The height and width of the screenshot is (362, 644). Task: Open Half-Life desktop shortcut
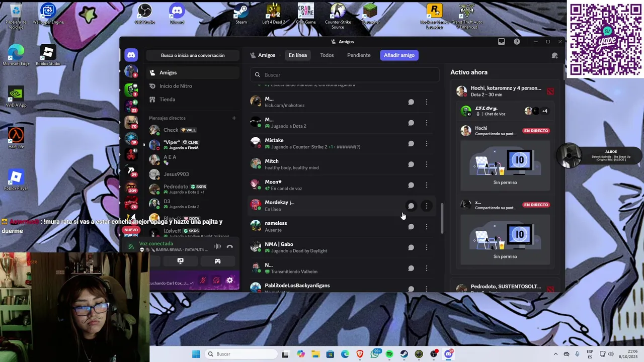(x=16, y=138)
